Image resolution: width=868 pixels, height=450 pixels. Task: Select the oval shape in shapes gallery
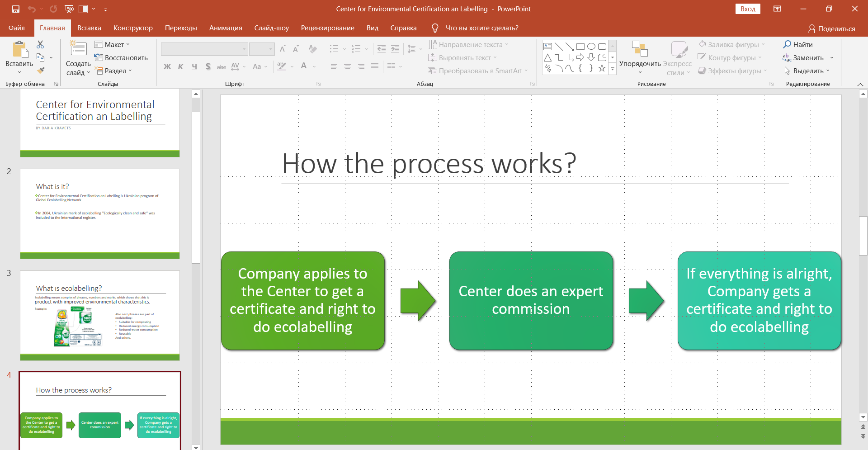click(x=591, y=46)
